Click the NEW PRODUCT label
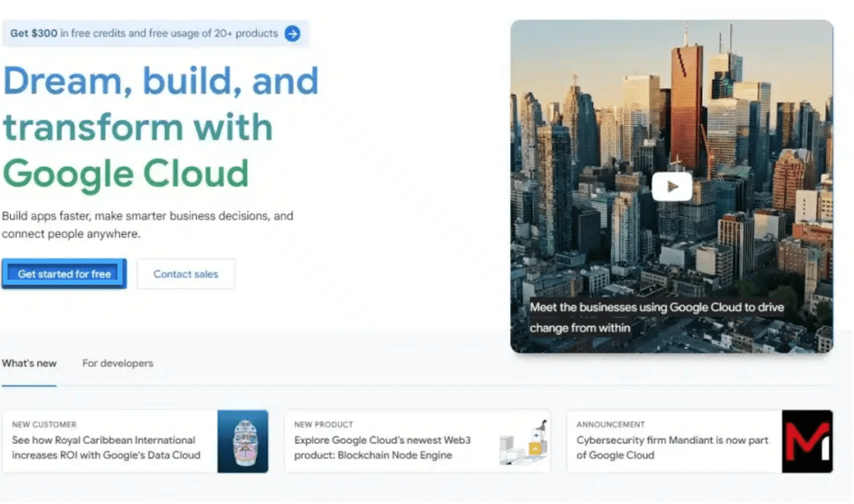 tap(324, 424)
